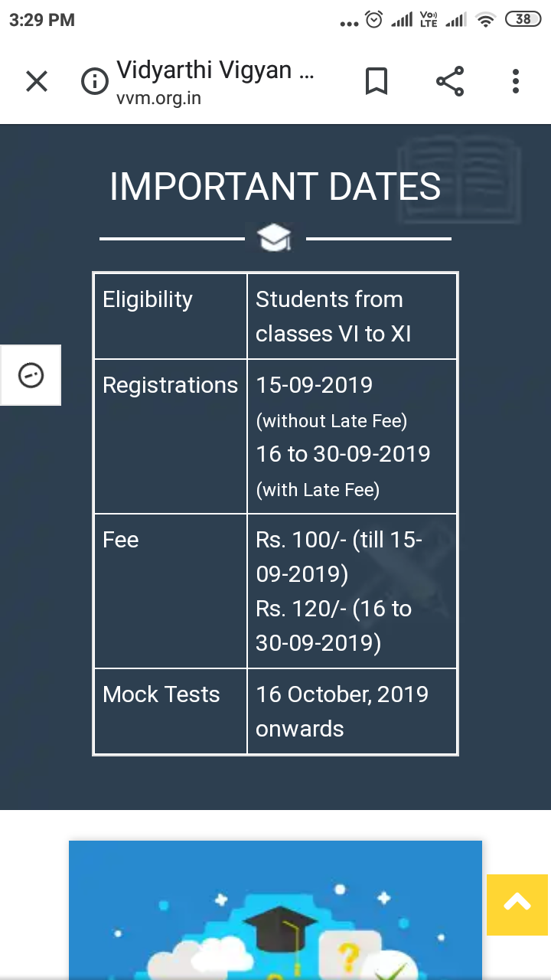Tap the vvm.org.in URL text
This screenshot has width=551, height=980.
click(158, 98)
